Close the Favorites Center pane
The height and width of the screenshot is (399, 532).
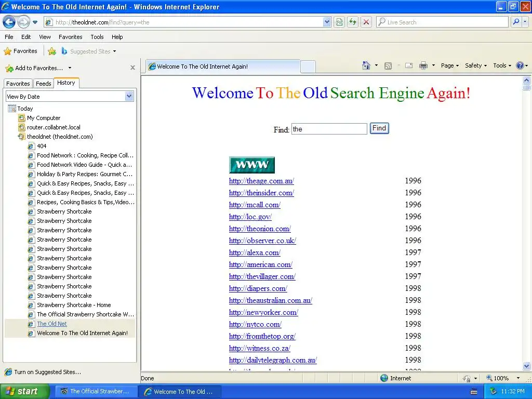(132, 68)
